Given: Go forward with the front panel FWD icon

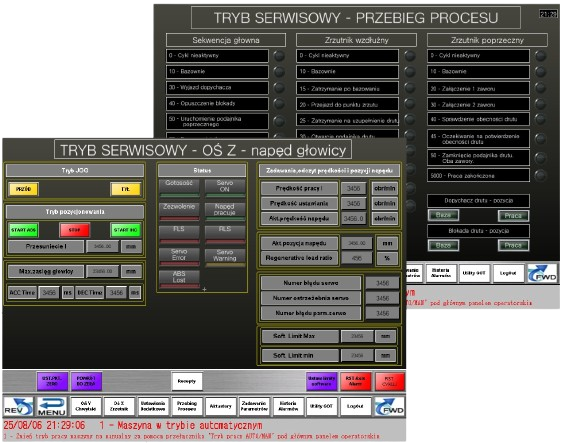Looking at the screenshot, I should [x=390, y=407].
